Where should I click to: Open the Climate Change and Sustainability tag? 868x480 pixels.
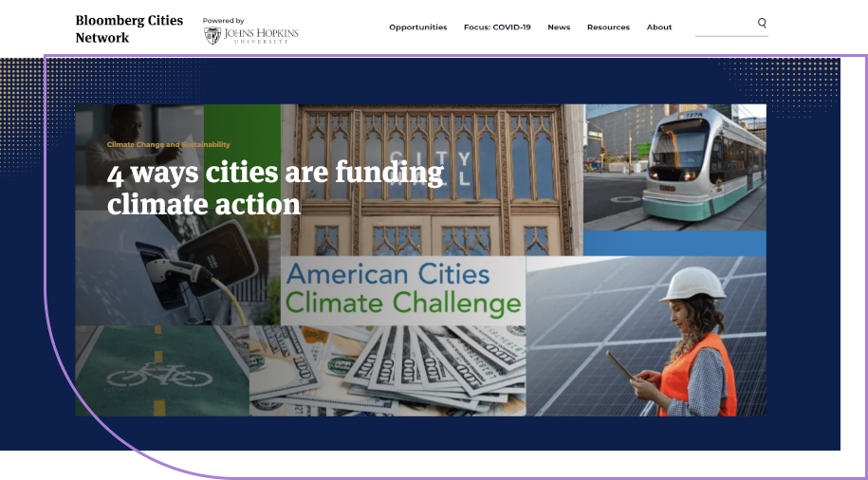coord(168,145)
